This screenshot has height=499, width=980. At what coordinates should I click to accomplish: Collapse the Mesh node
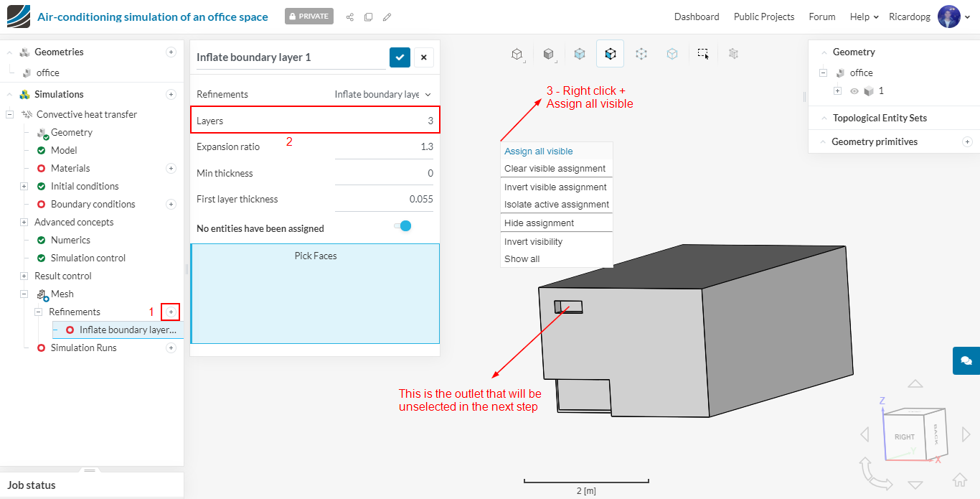tap(24, 294)
